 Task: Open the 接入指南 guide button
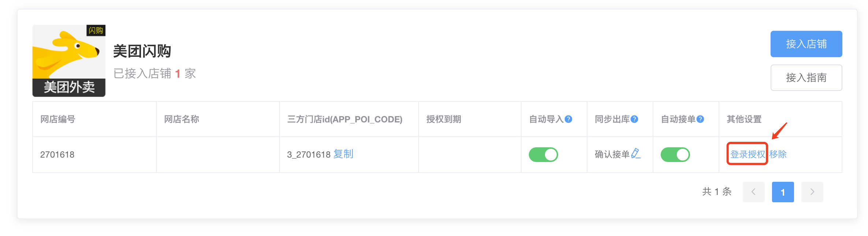click(806, 78)
